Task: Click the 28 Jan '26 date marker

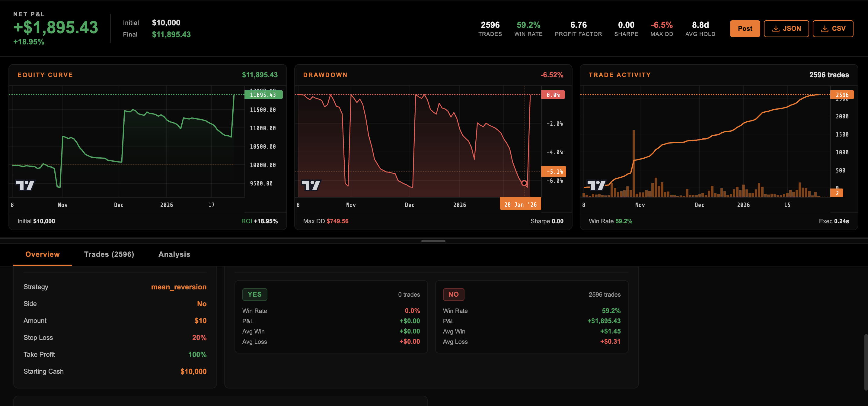Action: [x=520, y=204]
